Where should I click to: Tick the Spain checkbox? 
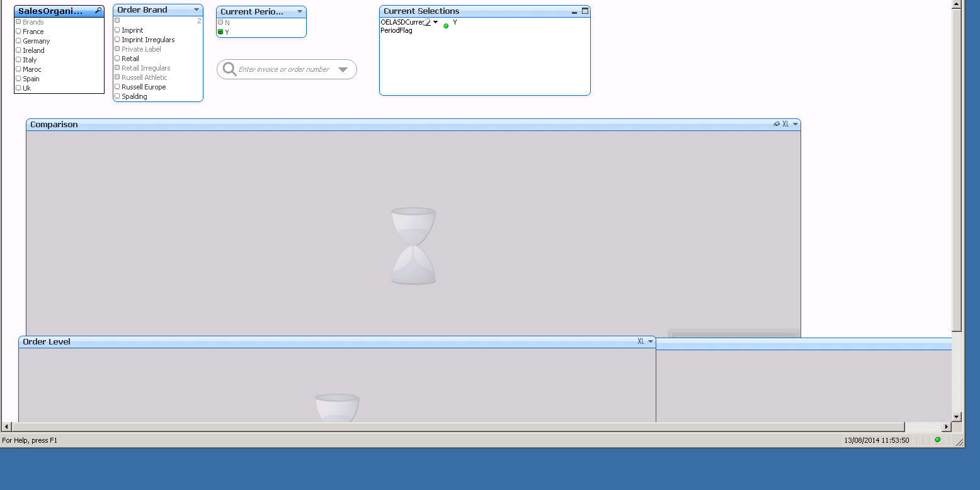pos(18,78)
